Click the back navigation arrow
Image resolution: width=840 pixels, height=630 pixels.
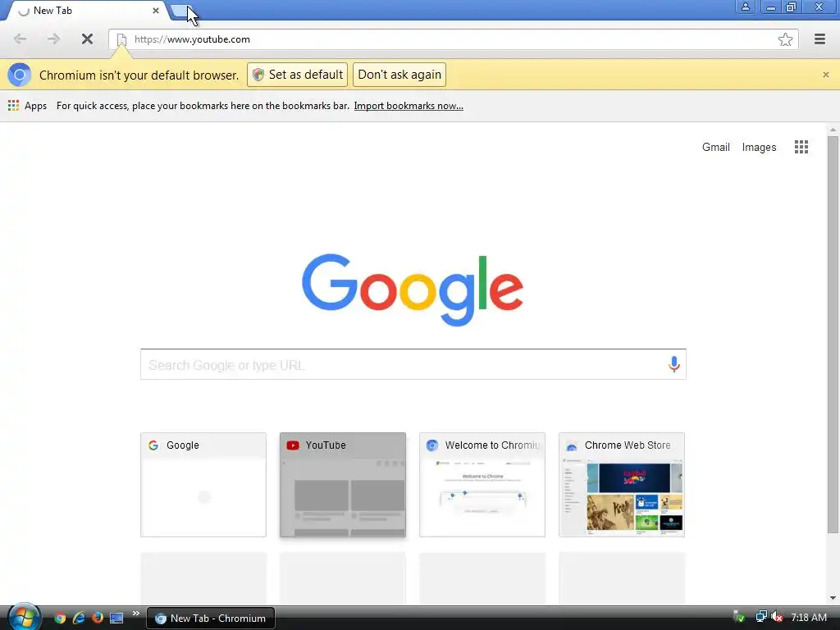point(21,39)
